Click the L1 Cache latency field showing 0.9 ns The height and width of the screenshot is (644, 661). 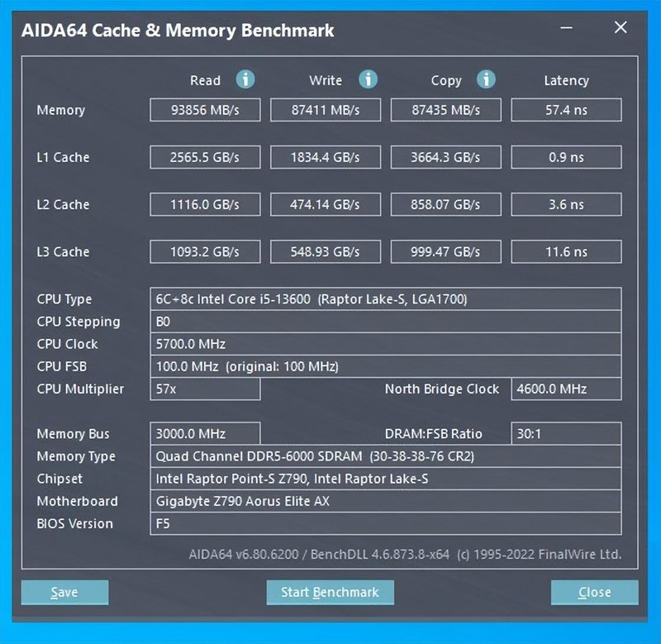[566, 157]
